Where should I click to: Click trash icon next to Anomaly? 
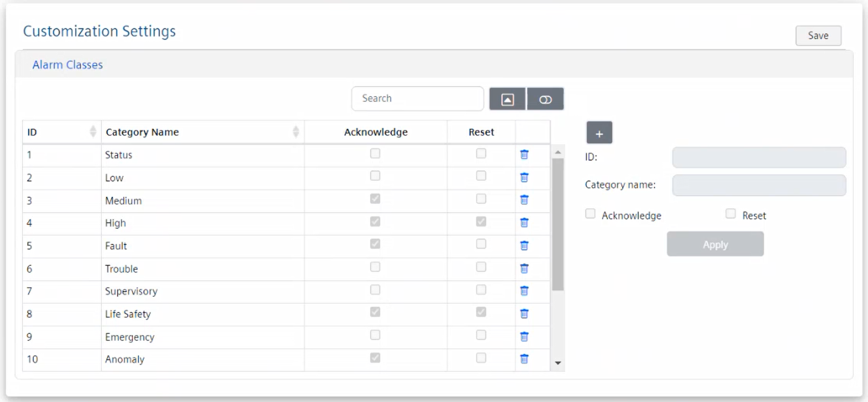tap(524, 359)
